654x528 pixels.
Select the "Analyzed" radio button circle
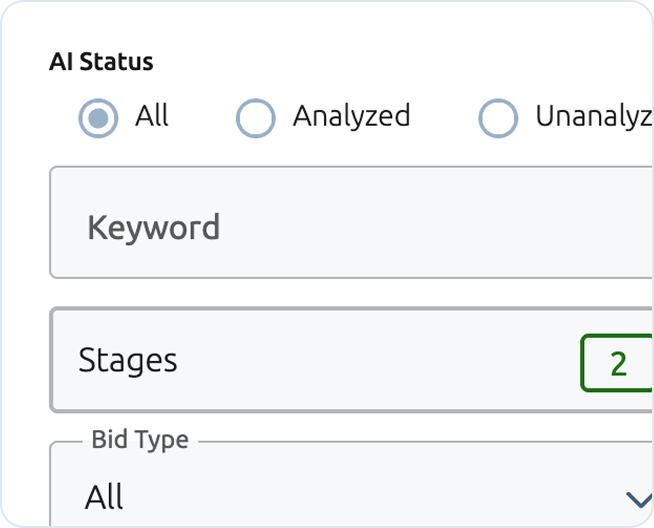tap(255, 118)
